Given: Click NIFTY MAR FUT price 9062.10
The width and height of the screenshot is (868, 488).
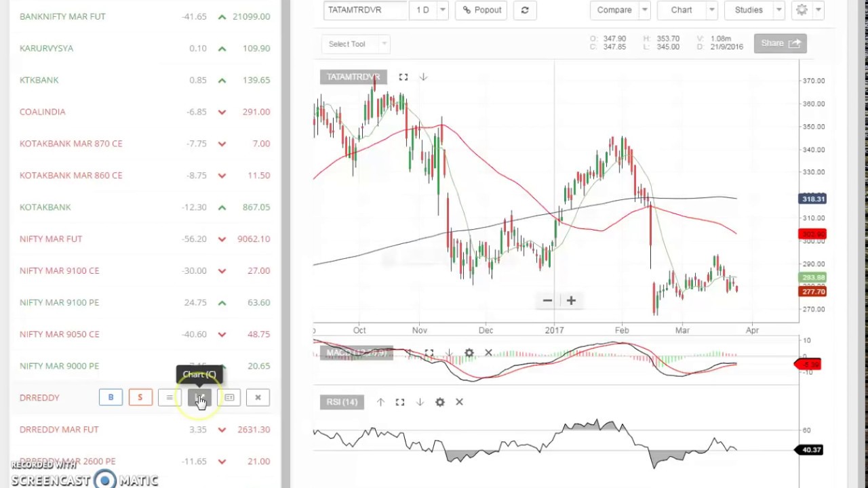Looking at the screenshot, I should [254, 239].
